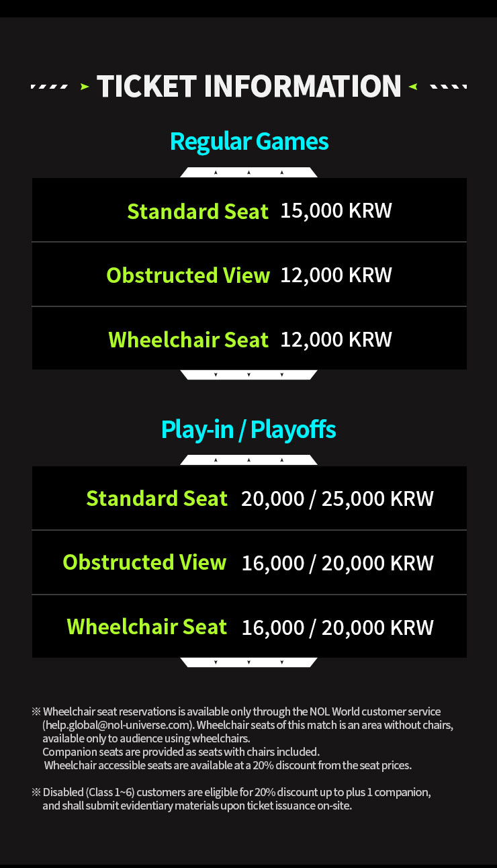Click the striped decoration right of the title

(448, 87)
